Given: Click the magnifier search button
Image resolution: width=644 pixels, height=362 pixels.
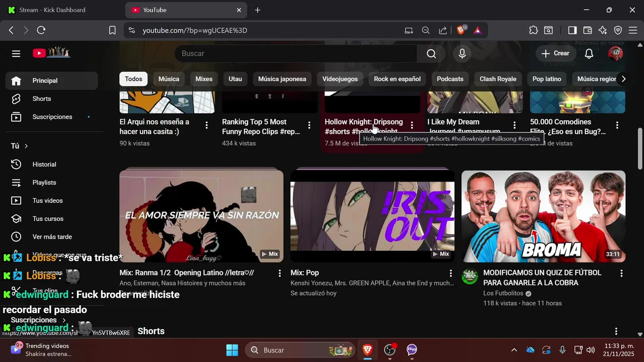Looking at the screenshot, I should coord(431,53).
